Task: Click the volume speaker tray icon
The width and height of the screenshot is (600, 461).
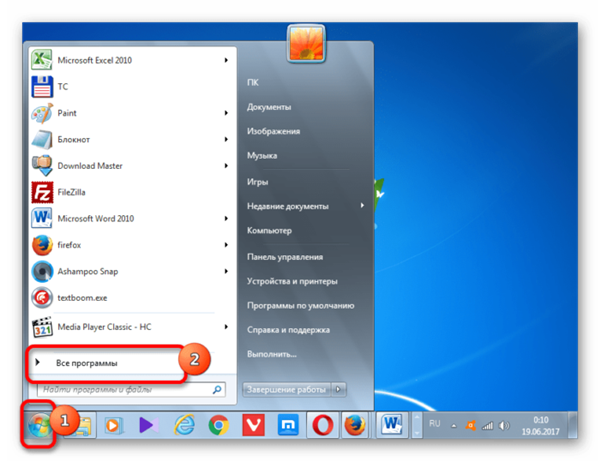Action: click(504, 425)
